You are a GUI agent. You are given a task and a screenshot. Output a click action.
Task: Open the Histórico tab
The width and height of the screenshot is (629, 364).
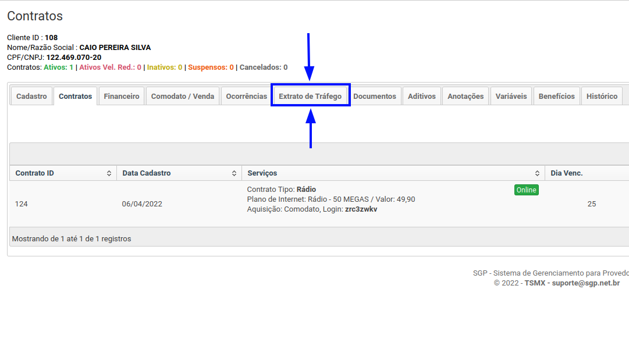pos(602,97)
